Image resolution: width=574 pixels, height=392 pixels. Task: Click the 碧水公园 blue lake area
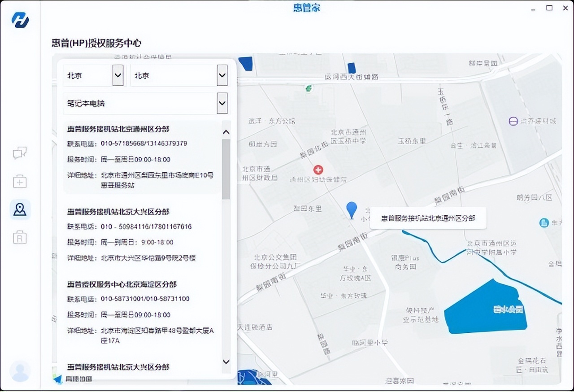pyautogui.click(x=486, y=307)
